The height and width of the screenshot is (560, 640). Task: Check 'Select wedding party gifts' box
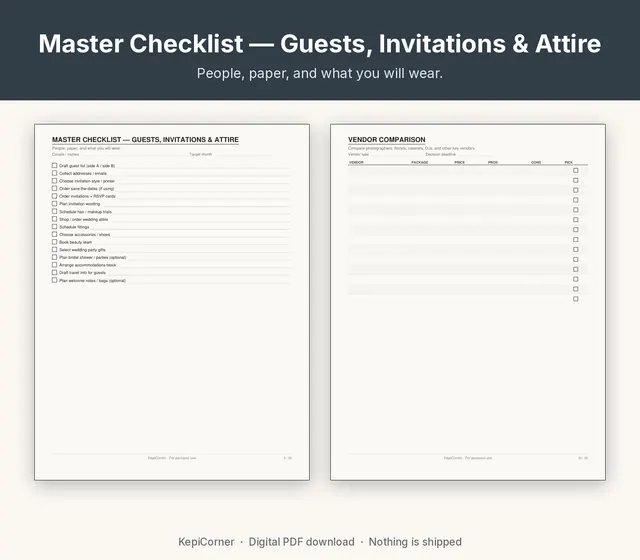click(54, 249)
